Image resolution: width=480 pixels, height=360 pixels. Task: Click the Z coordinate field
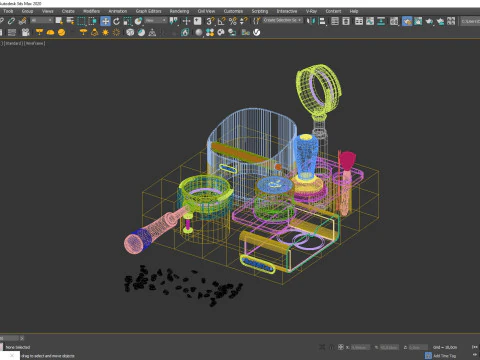(x=418, y=347)
